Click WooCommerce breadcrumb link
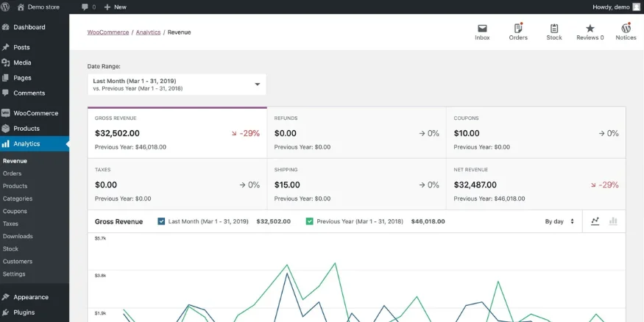Screen dimensions: 644x322 point(108,32)
